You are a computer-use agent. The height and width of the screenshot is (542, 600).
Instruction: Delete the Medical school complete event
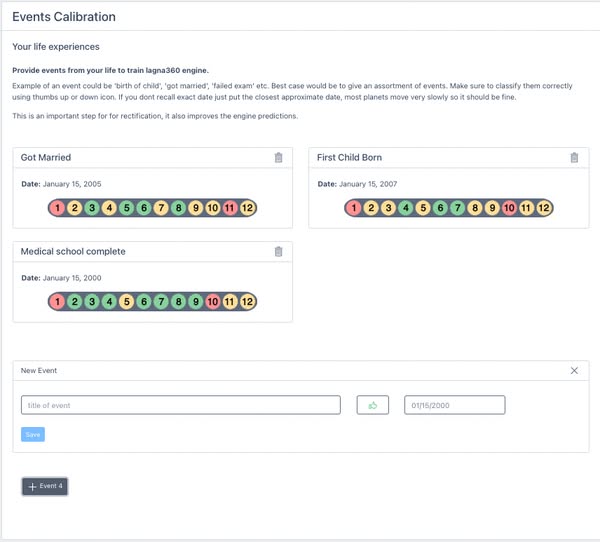(x=278, y=251)
